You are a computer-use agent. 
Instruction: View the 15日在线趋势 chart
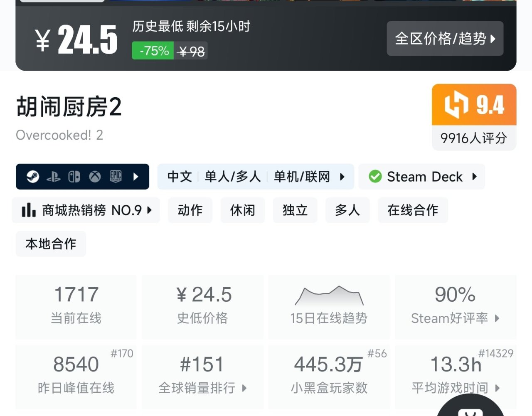pyautogui.click(x=329, y=307)
